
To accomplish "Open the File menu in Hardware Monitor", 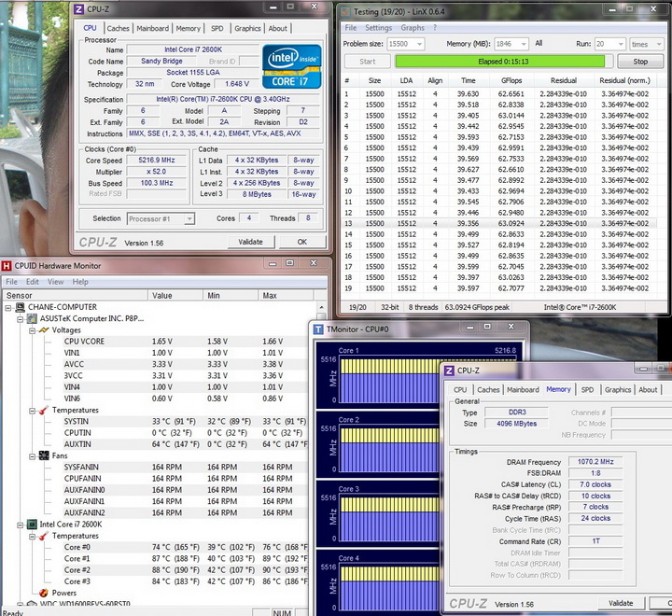I will (11, 282).
